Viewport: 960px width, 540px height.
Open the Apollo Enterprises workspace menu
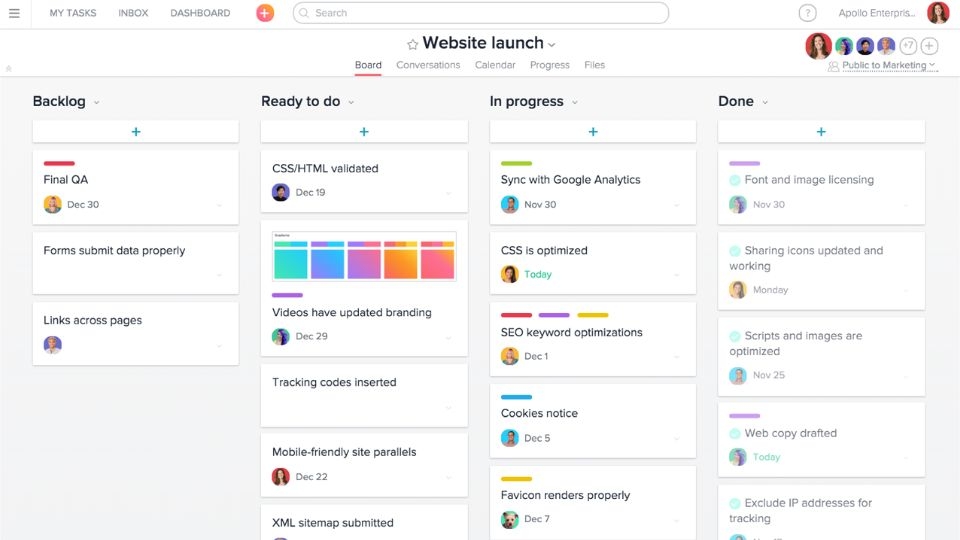click(877, 13)
